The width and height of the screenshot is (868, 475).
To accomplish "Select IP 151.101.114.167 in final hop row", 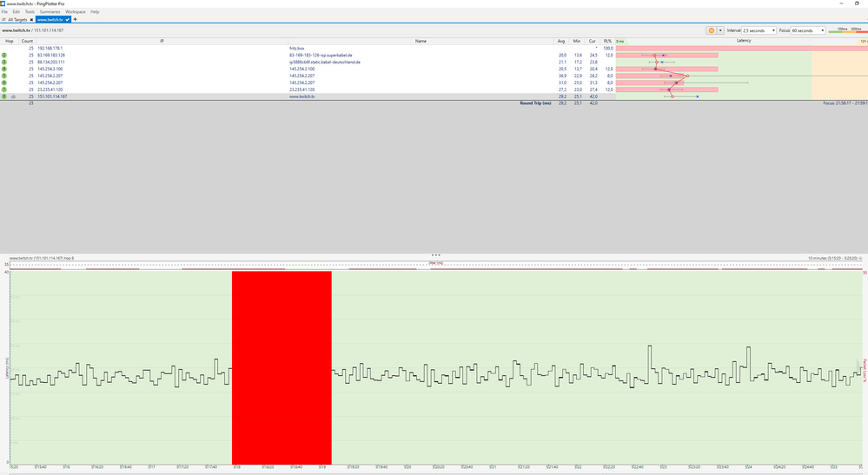I will (x=52, y=96).
